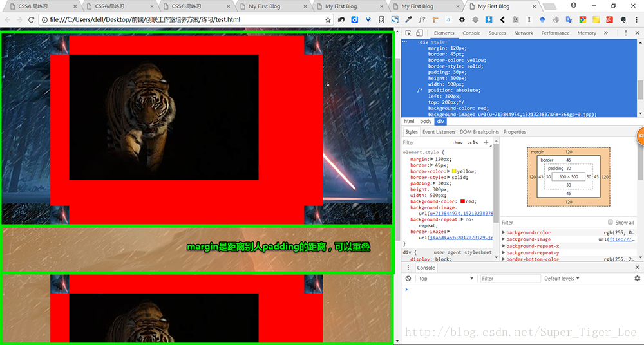Expand computed background-color entry
644x345 pixels.
tap(504, 232)
